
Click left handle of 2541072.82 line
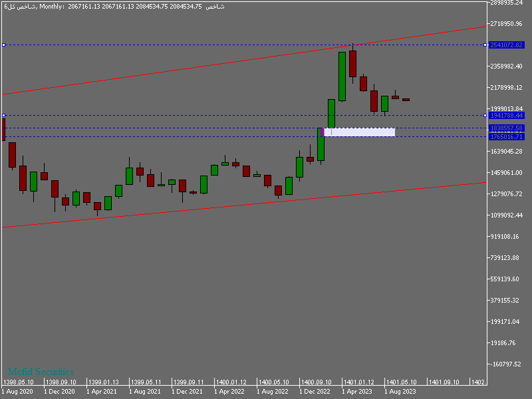(x=4, y=45)
